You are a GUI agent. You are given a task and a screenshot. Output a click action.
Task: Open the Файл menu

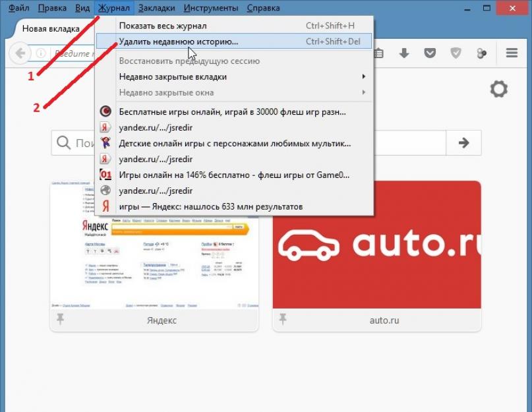pyautogui.click(x=18, y=8)
